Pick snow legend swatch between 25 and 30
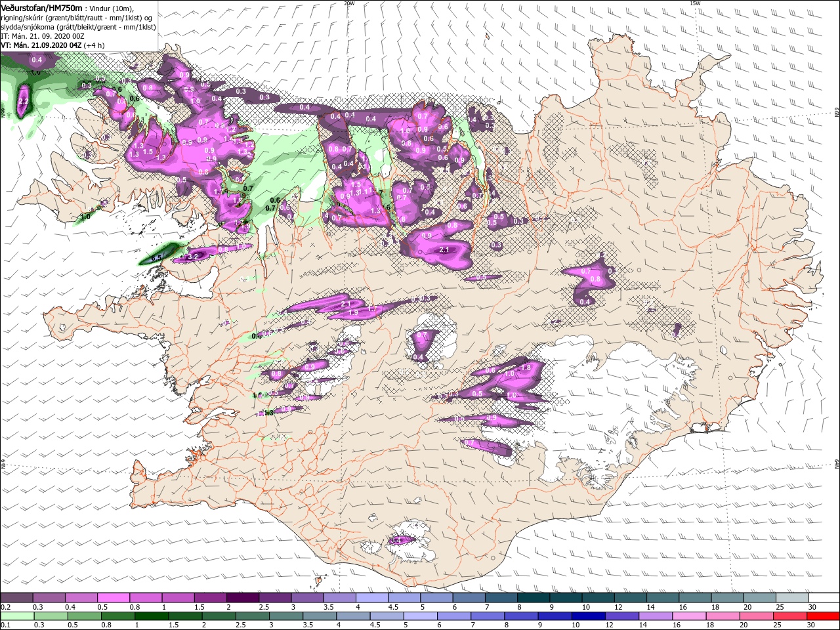 [x=791, y=598]
